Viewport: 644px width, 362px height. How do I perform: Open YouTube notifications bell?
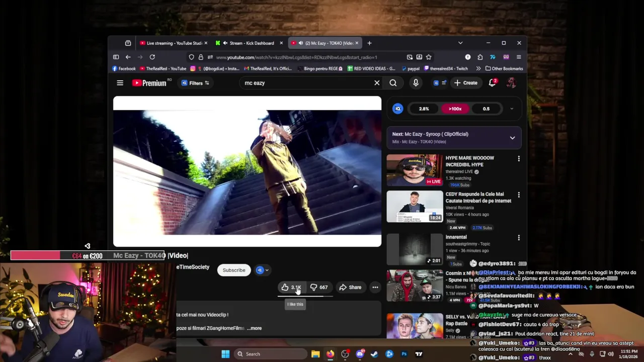click(492, 83)
